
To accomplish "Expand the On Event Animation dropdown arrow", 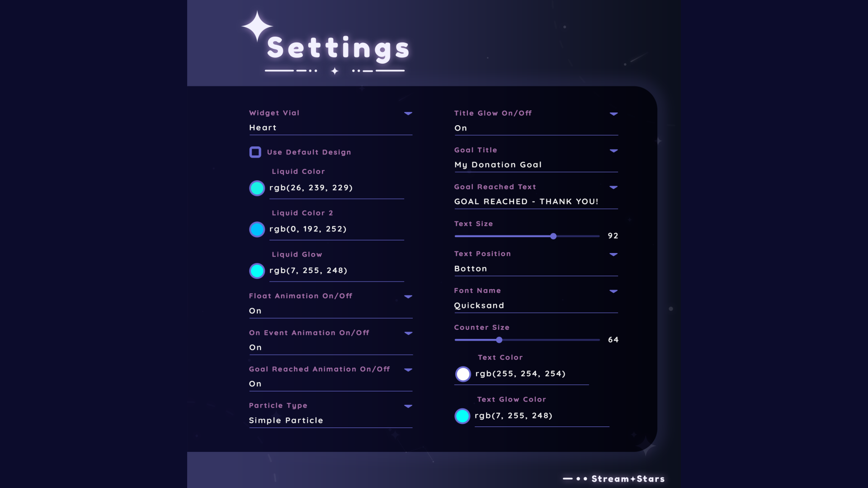I will pyautogui.click(x=408, y=333).
